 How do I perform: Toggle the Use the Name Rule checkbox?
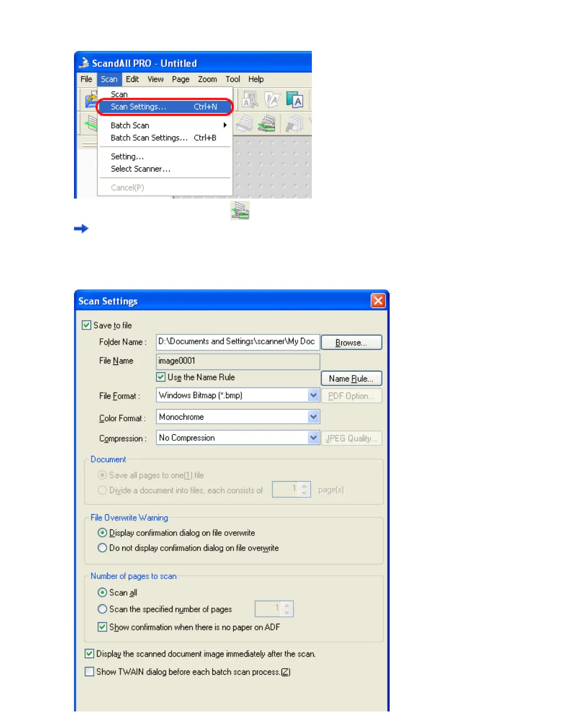(161, 377)
